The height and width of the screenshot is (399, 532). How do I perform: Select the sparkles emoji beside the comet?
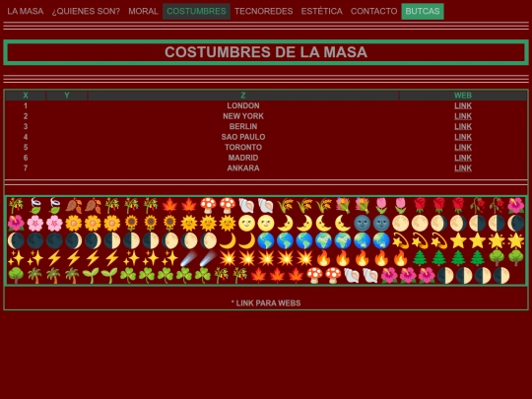169,258
